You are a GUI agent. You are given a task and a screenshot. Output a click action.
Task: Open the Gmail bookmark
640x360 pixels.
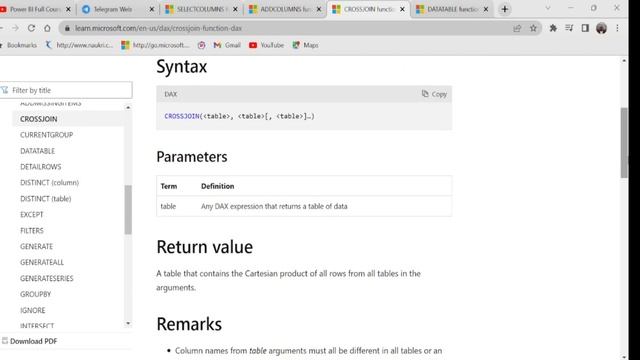(x=227, y=45)
